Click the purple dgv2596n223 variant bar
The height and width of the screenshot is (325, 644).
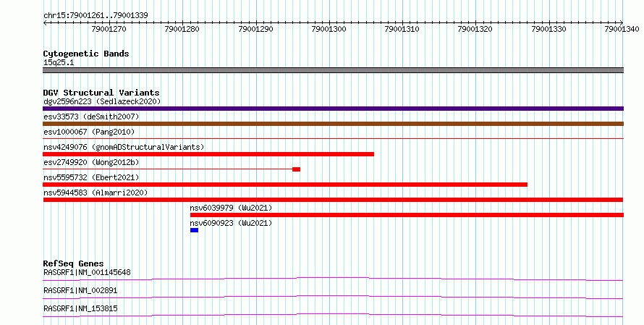333,109
